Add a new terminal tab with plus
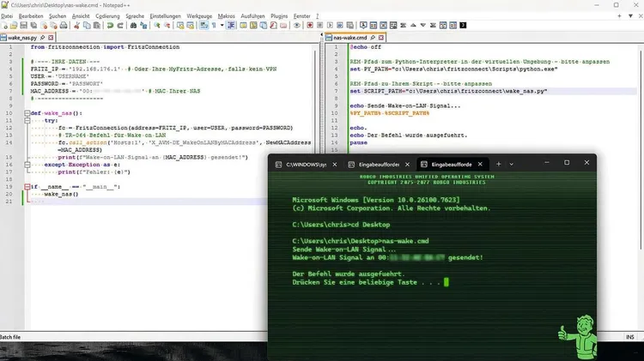 coord(499,162)
